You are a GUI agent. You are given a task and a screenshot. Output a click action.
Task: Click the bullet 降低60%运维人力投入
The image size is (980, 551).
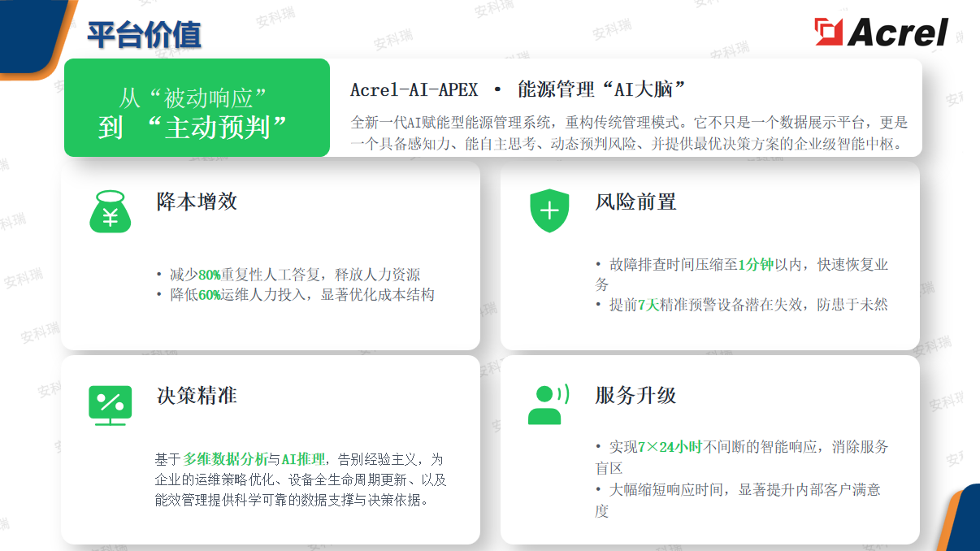coord(296,294)
